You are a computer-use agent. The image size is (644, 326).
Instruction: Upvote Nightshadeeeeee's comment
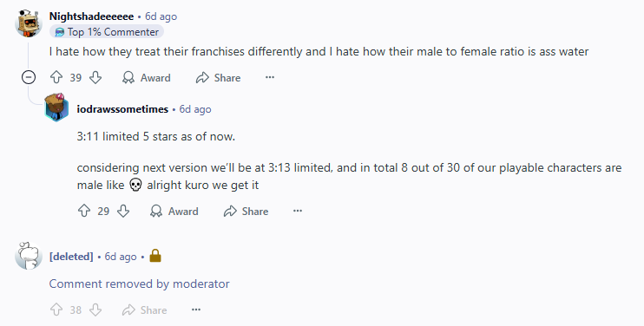(x=56, y=77)
